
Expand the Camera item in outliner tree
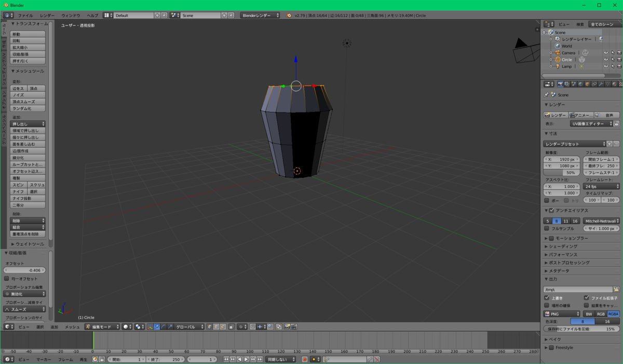pos(551,52)
